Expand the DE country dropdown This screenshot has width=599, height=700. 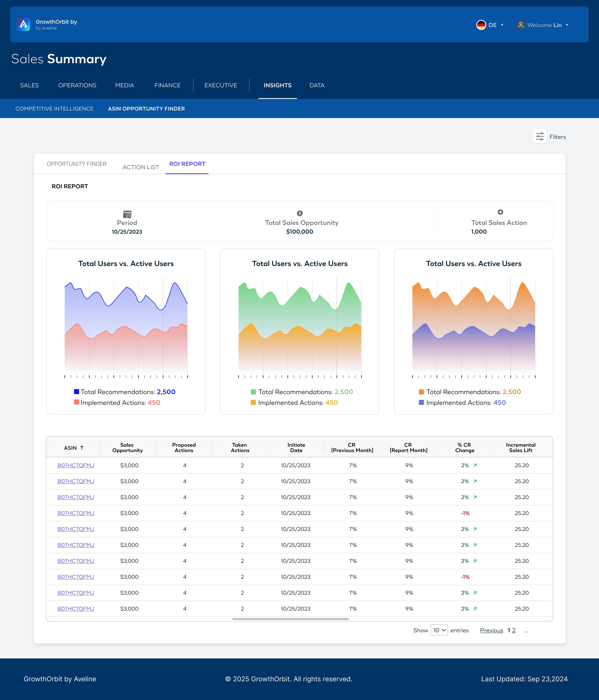(502, 25)
